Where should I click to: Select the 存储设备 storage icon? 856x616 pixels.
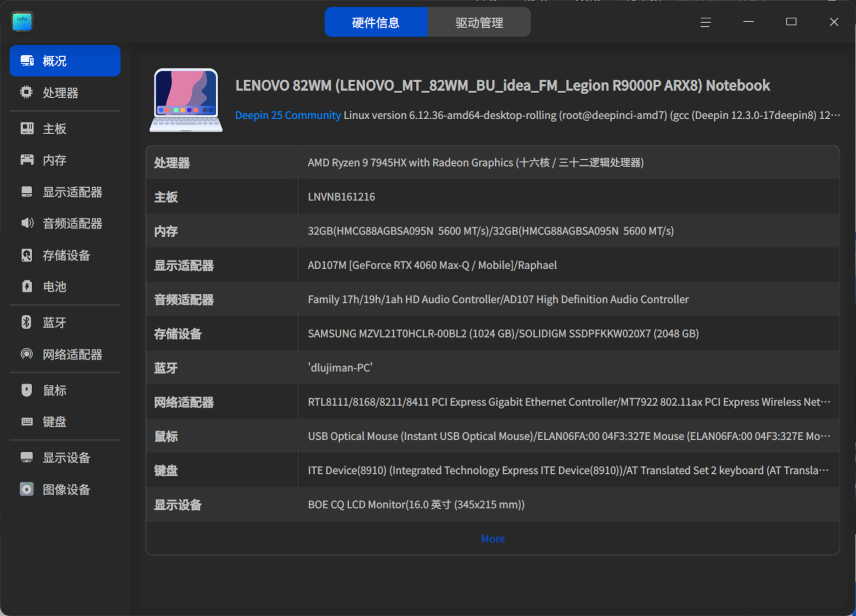tap(27, 255)
